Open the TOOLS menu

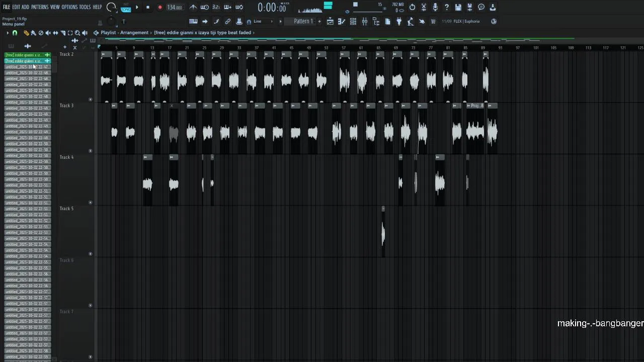click(x=85, y=7)
